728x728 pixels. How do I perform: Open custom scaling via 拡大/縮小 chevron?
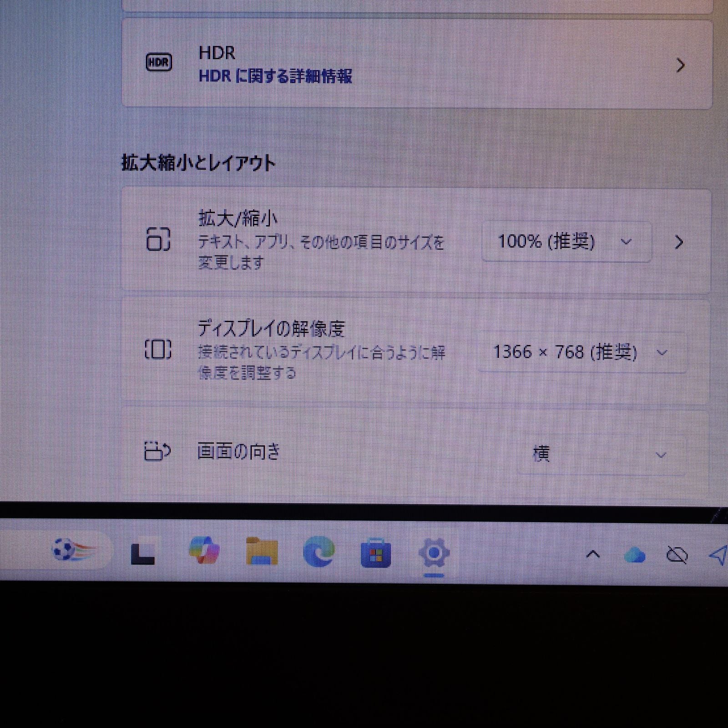click(x=679, y=242)
